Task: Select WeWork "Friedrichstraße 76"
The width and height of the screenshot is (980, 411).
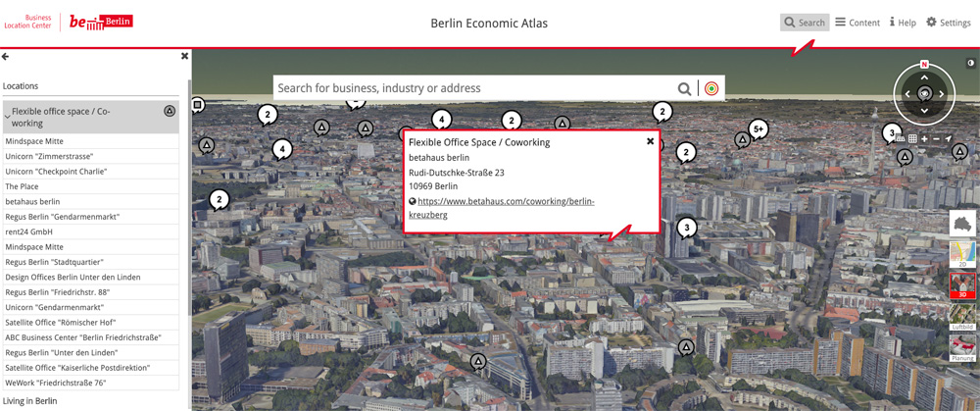Action: coord(90,383)
